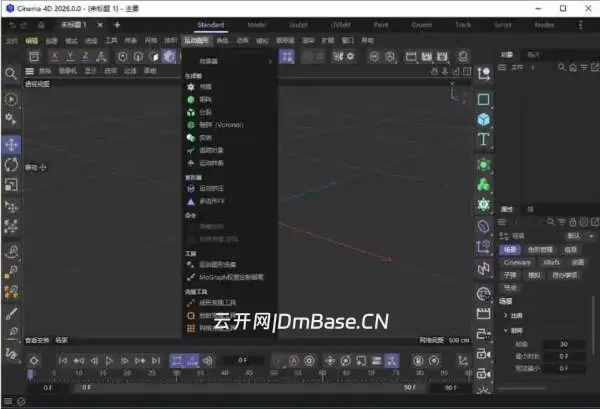Open the MoGraph menu in menu bar
The height and width of the screenshot is (409, 600).
(x=196, y=41)
